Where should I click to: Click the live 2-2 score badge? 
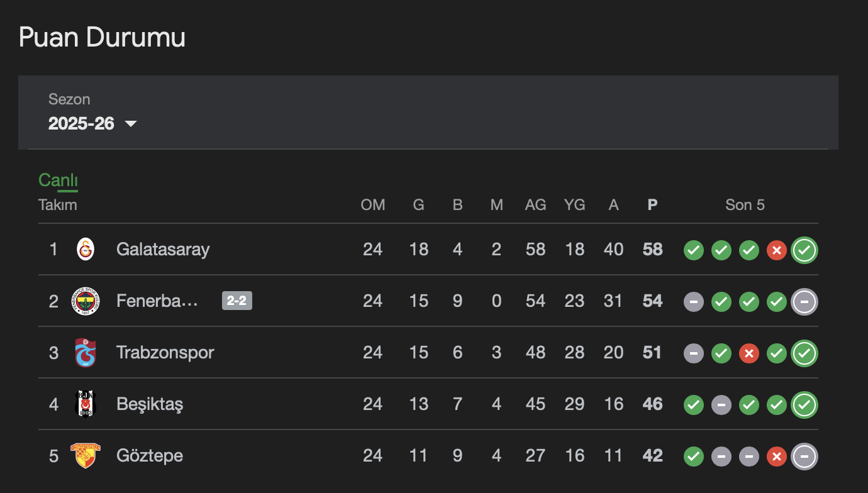click(236, 301)
